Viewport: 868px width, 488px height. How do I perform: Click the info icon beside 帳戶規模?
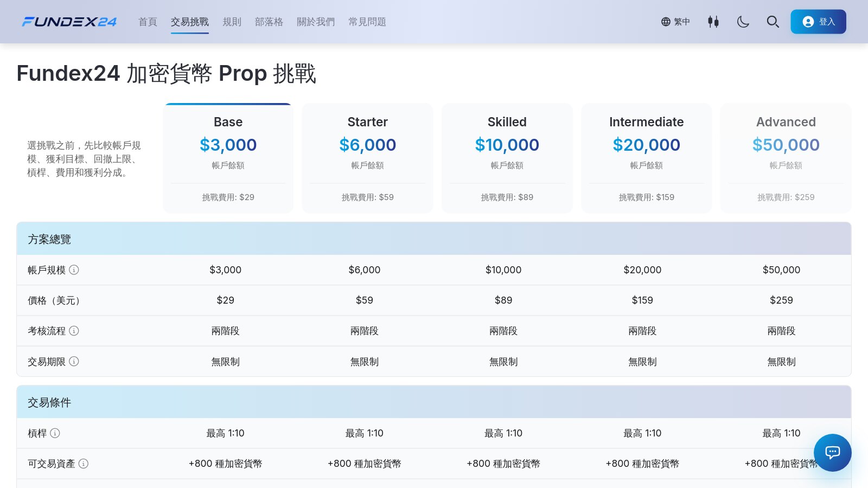(74, 269)
